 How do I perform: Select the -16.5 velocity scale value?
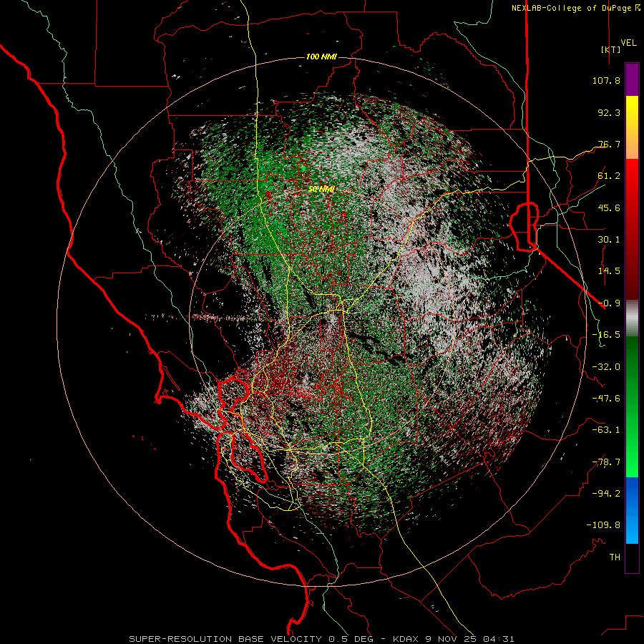(606, 335)
